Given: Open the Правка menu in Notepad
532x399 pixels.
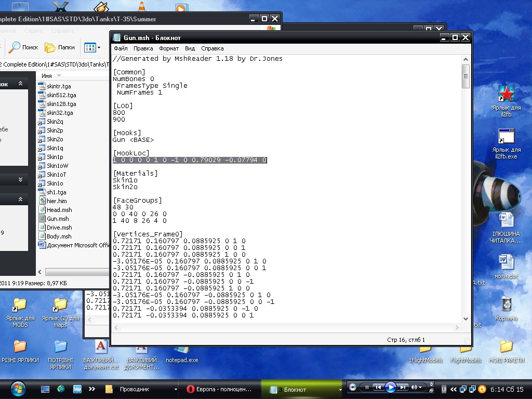Looking at the screenshot, I should [143, 48].
